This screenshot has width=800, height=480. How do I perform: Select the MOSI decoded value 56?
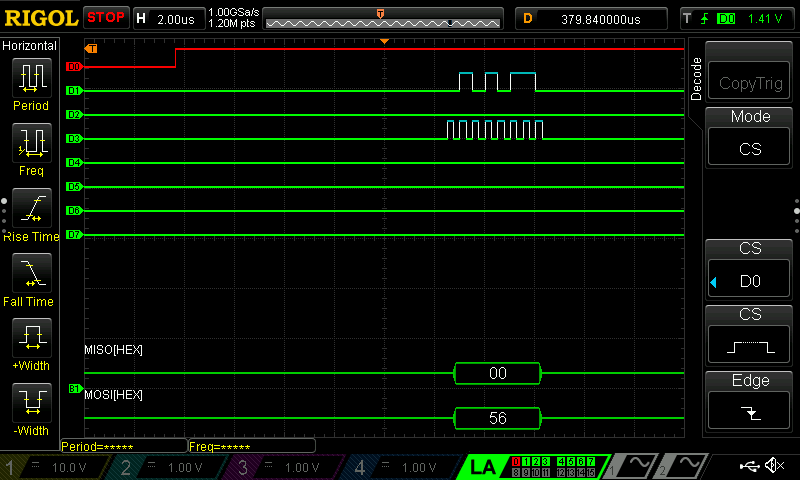pyautogui.click(x=497, y=418)
